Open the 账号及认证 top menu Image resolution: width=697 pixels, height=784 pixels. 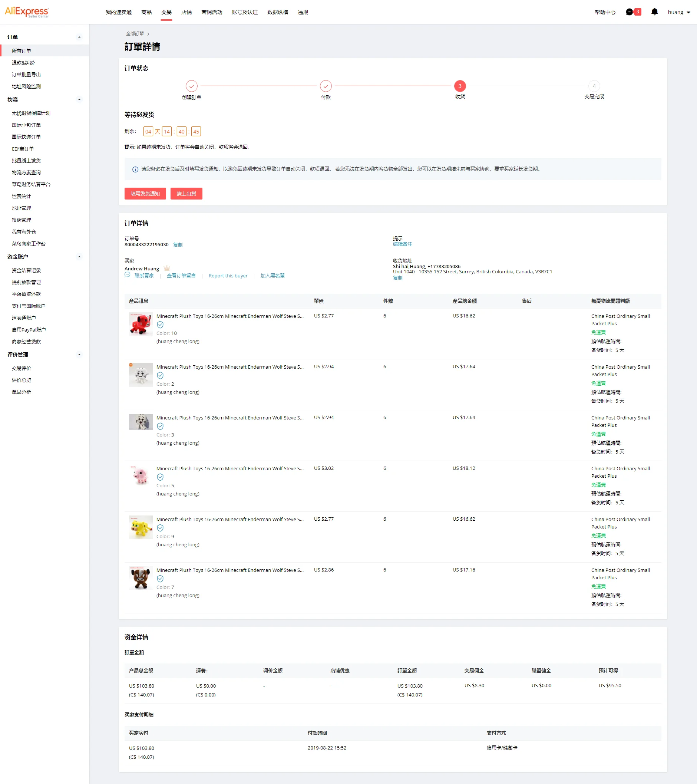click(245, 12)
